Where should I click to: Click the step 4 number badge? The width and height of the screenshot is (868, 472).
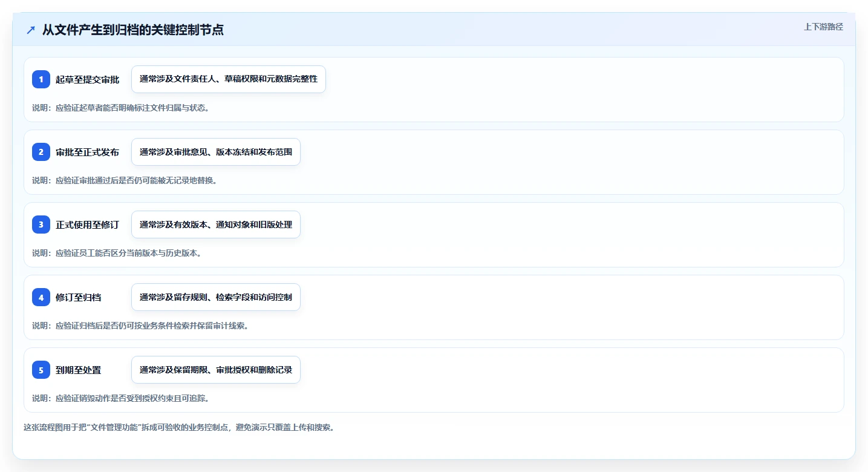tap(41, 297)
